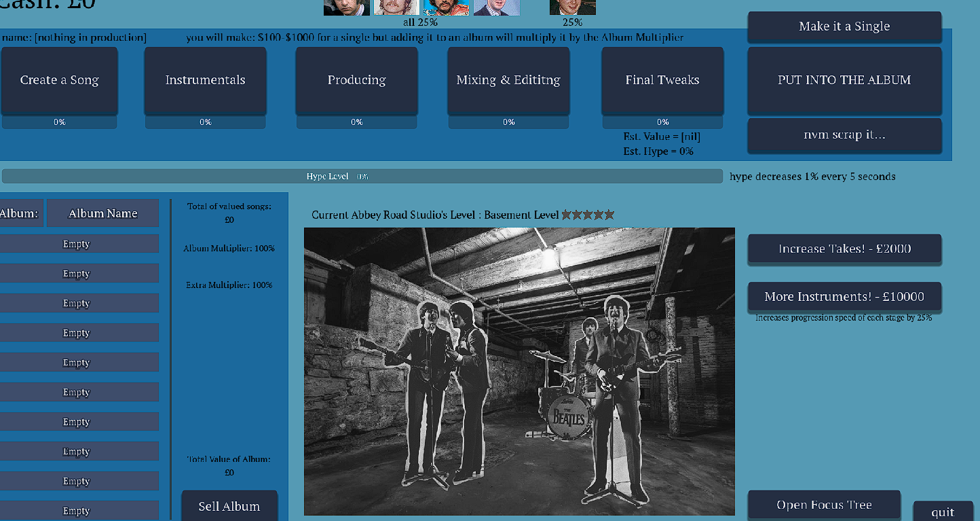Image resolution: width=980 pixels, height=521 pixels.
Task: Click the Album Name field
Action: [x=102, y=213]
